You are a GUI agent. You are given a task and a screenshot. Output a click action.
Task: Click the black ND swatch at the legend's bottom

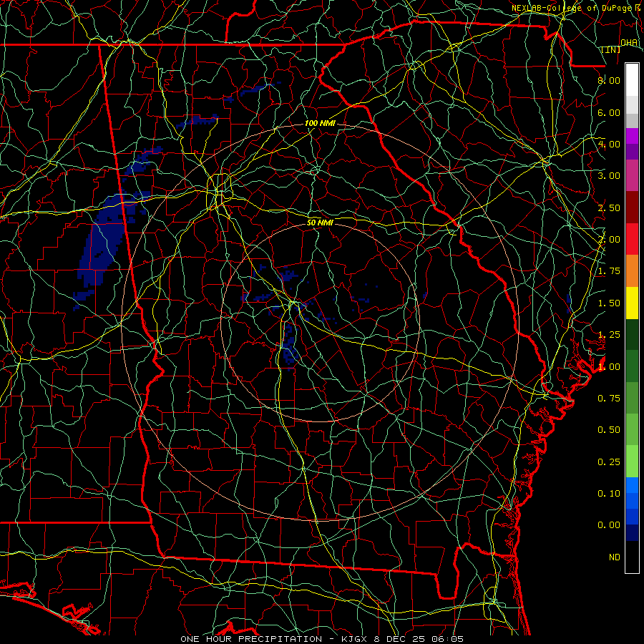pyautogui.click(x=632, y=557)
